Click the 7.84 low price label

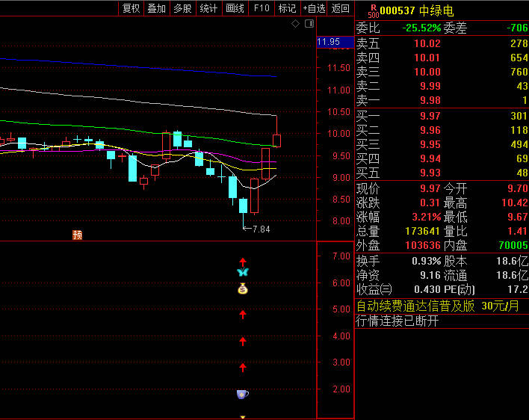261,229
